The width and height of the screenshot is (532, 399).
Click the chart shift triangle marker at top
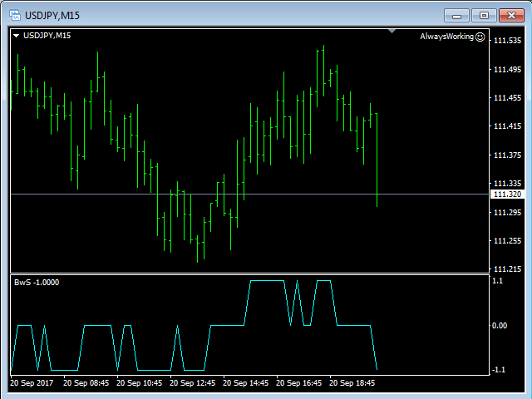(392, 32)
